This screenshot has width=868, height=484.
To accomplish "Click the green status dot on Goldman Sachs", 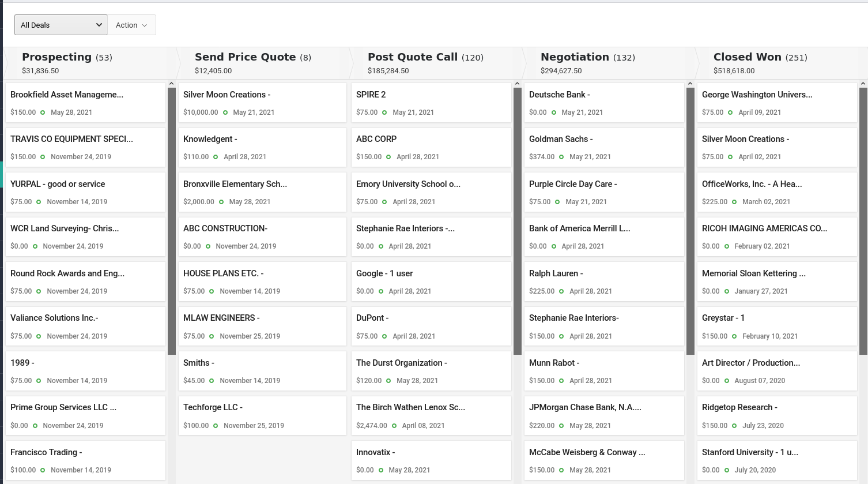I will pos(561,157).
